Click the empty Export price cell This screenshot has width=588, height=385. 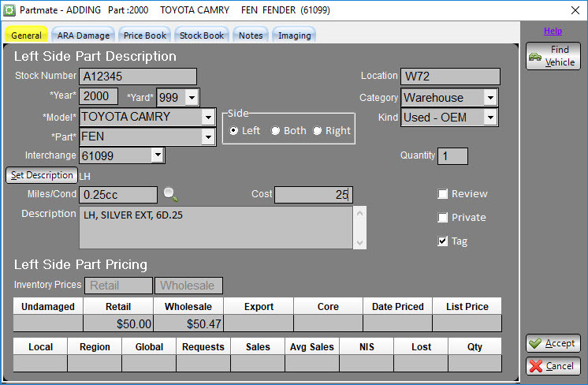pos(259,323)
